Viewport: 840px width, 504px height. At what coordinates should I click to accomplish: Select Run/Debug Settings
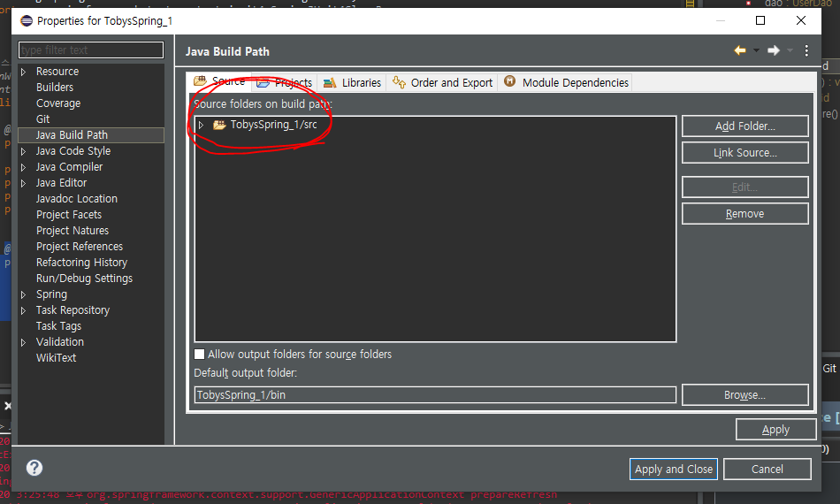(x=84, y=279)
